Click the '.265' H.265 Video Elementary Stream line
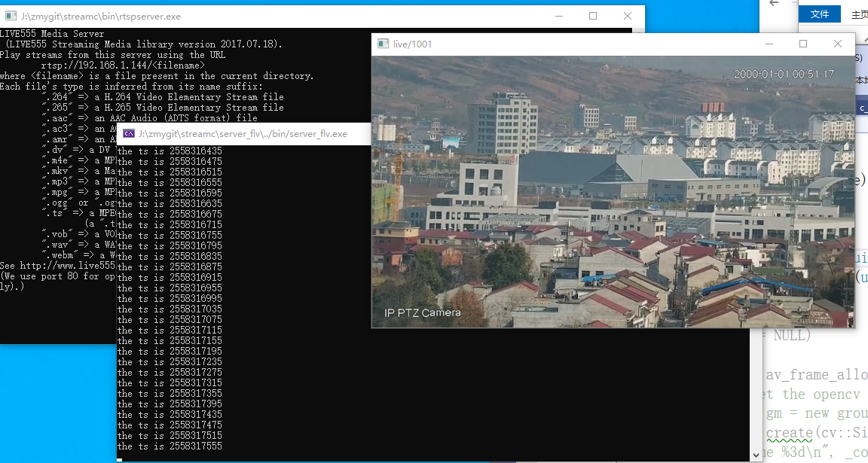 [164, 108]
